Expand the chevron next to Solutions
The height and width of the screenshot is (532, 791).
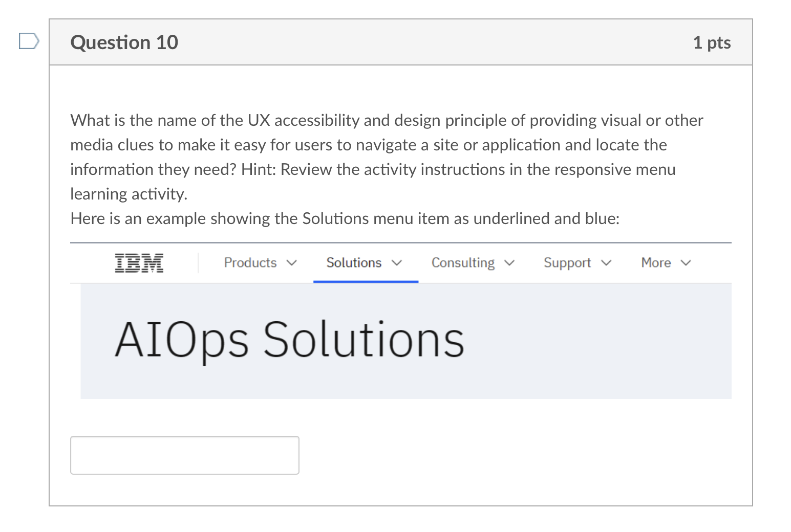tap(397, 263)
